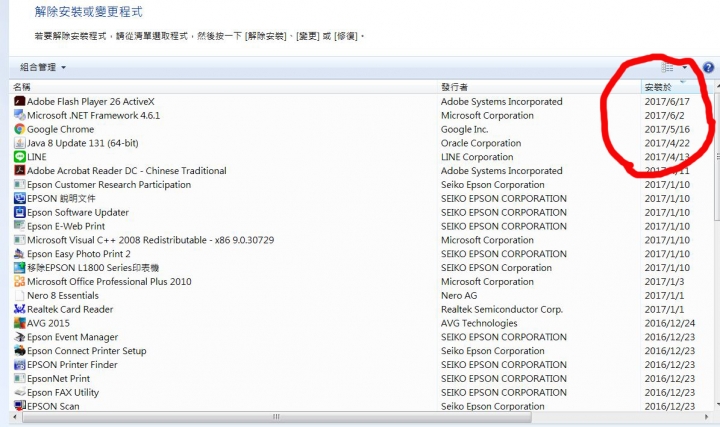Select the Microsoft .NET Framework 4.6.1 name
720x427 pixels.
click(x=93, y=115)
